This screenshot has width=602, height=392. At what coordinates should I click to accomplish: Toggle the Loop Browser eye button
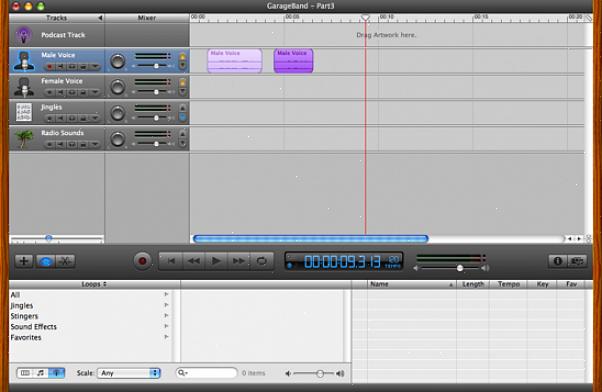click(x=45, y=261)
